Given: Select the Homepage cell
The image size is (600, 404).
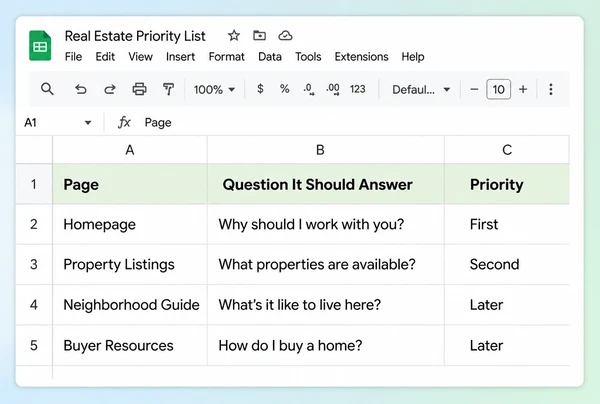Looking at the screenshot, I should point(130,224).
